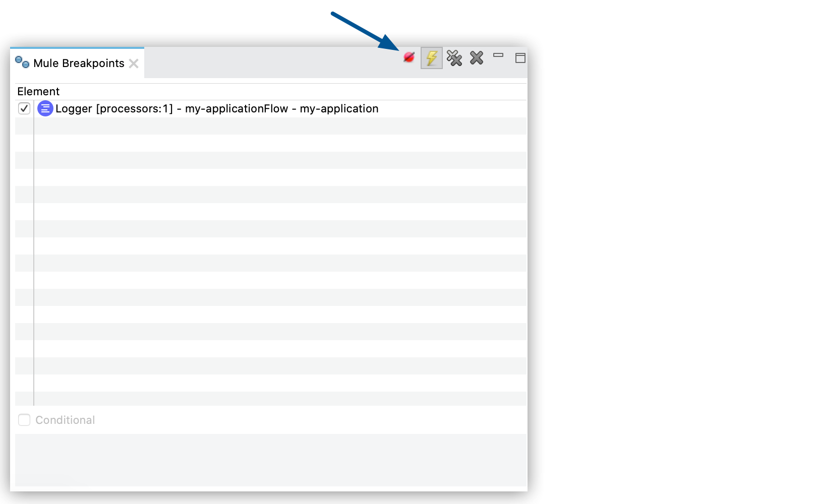Minimize the Mule Breakpoints view
The image size is (816, 504).
click(498, 57)
